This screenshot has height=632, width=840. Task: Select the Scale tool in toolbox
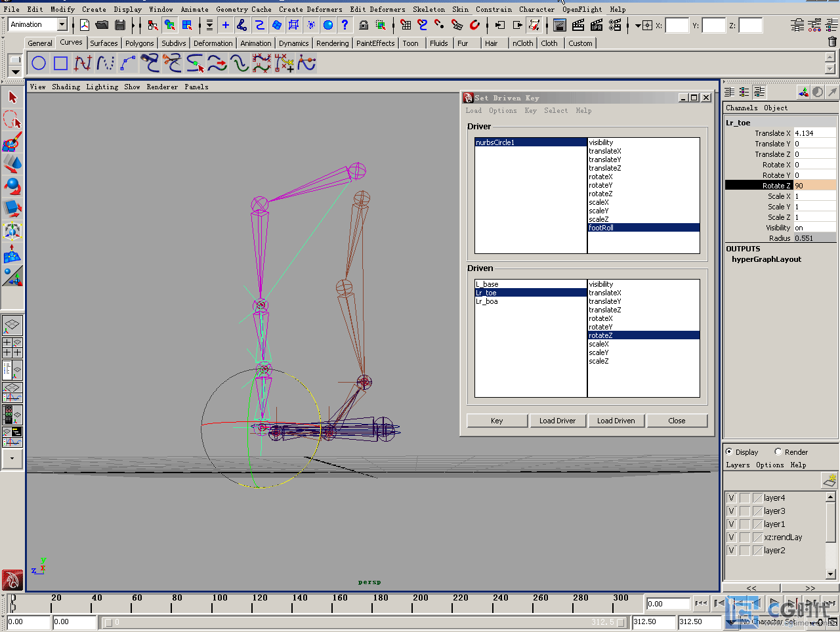click(12, 209)
